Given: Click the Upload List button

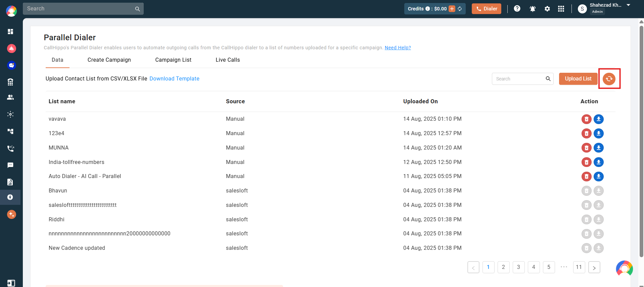Looking at the screenshot, I should pyautogui.click(x=578, y=79).
